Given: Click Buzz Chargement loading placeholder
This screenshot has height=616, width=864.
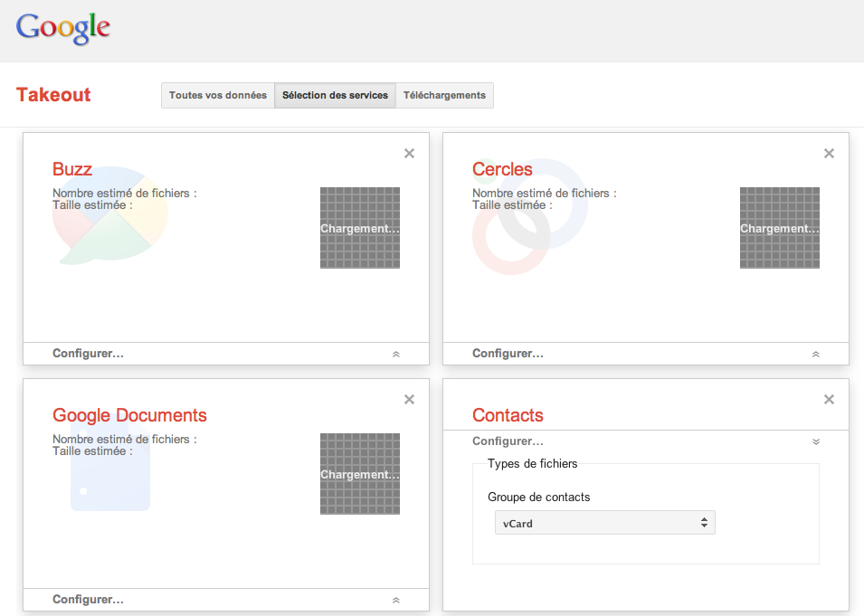Looking at the screenshot, I should point(360,228).
